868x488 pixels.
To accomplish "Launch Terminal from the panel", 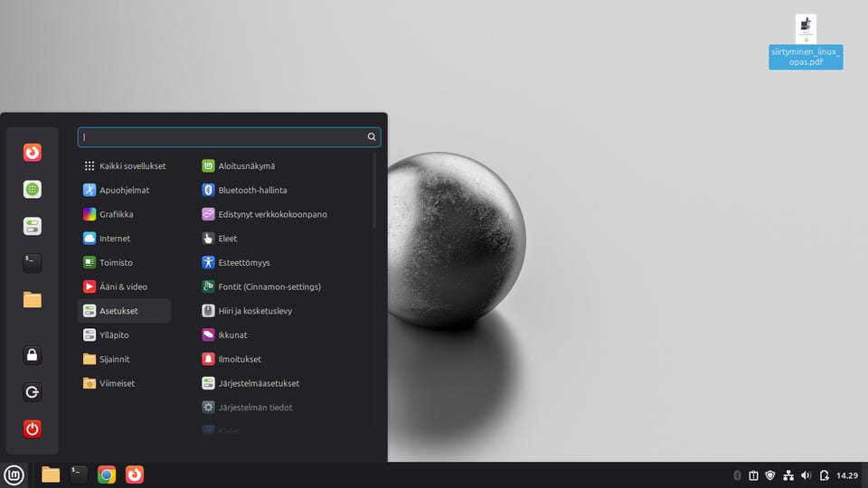I will click(79, 474).
